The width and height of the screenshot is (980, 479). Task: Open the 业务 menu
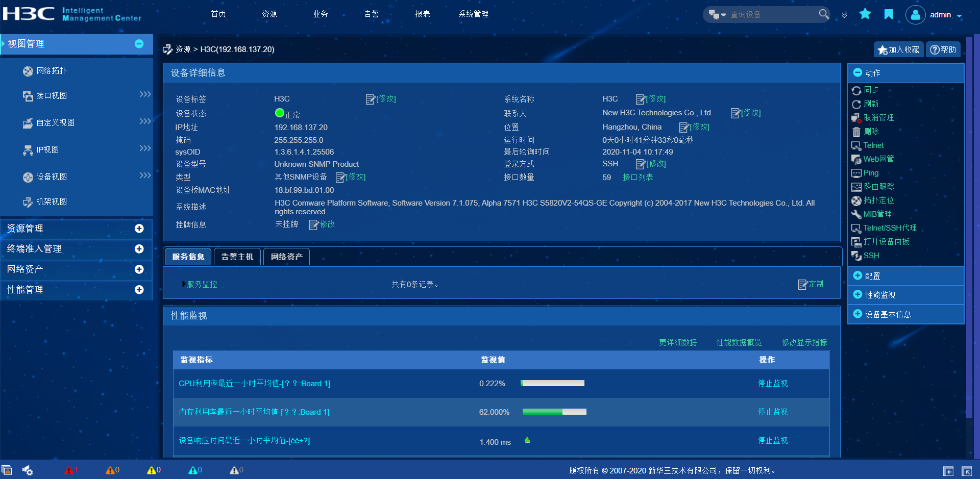(x=321, y=14)
